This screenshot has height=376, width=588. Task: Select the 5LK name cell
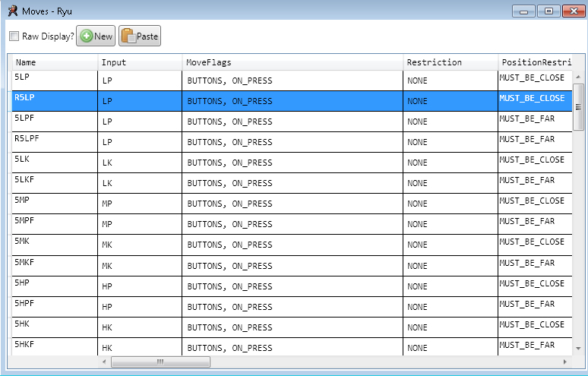(x=55, y=163)
